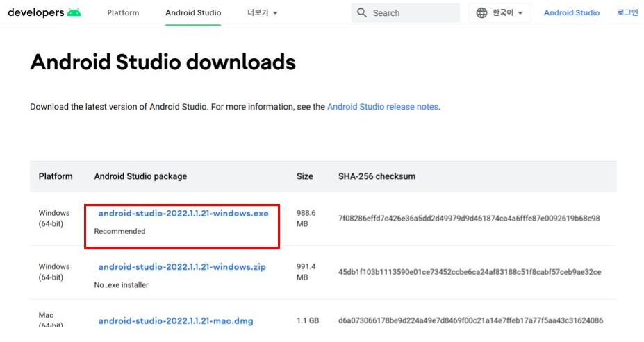Click the search magnifier icon
This screenshot has width=644, height=342.
[x=362, y=12]
